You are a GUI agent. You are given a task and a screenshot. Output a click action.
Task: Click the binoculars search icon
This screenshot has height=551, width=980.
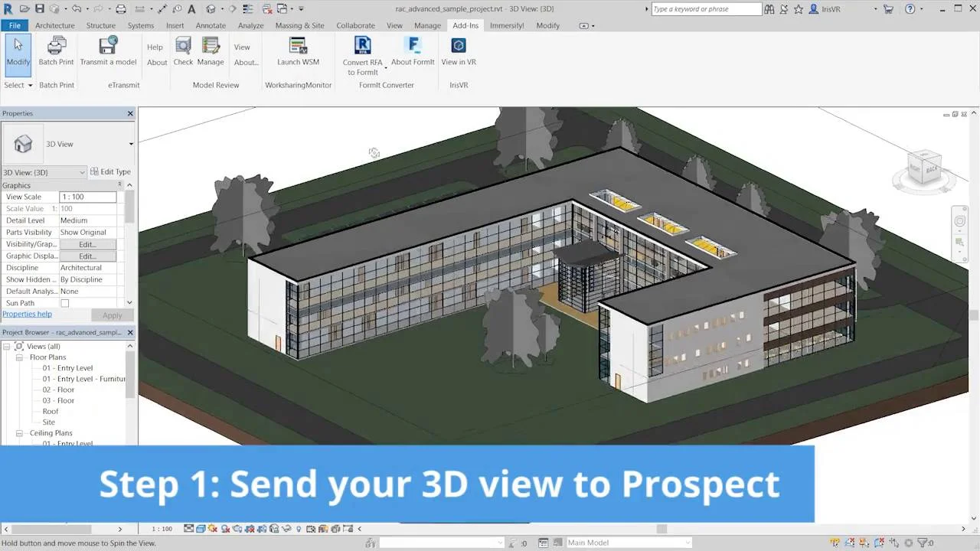coord(769,9)
